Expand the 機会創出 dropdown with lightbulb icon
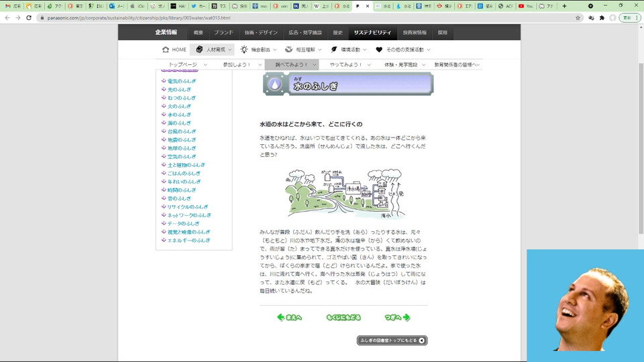 [258, 49]
